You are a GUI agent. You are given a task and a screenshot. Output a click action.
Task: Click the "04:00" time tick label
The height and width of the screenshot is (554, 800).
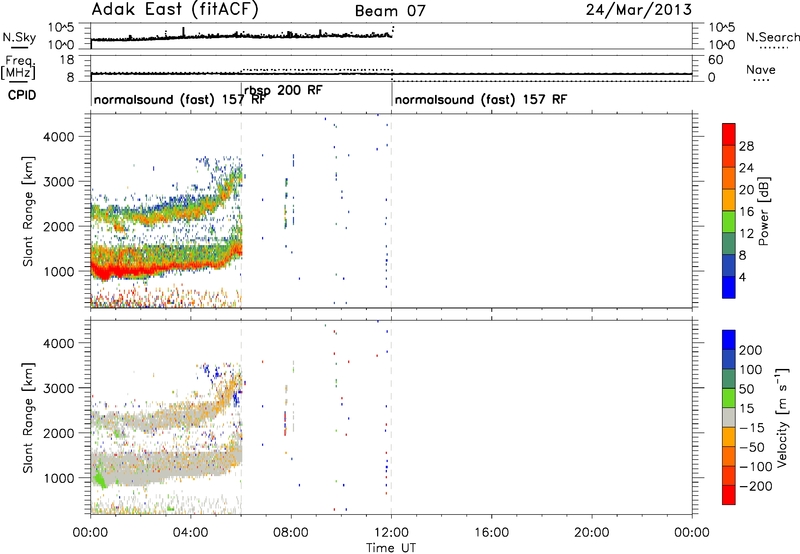(x=190, y=533)
